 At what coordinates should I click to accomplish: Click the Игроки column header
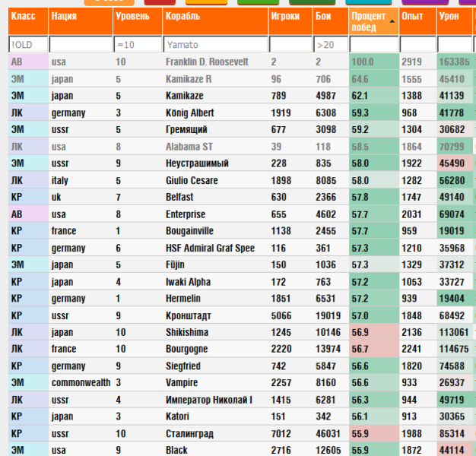tap(284, 16)
